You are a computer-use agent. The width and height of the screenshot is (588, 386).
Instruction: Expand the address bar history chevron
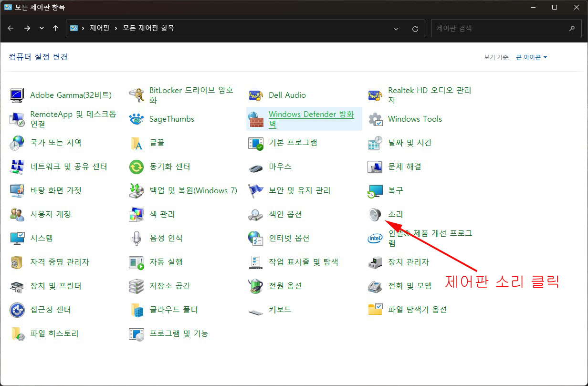pos(396,29)
